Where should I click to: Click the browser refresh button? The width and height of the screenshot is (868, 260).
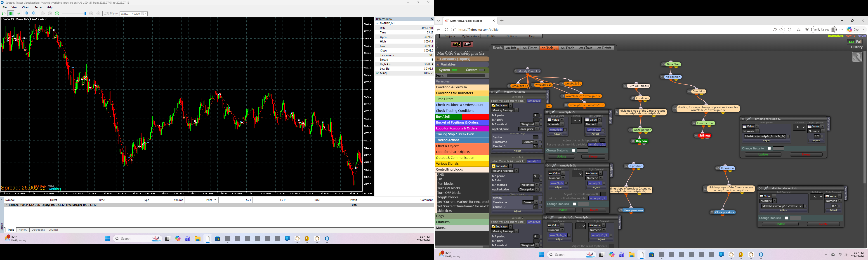[446, 30]
